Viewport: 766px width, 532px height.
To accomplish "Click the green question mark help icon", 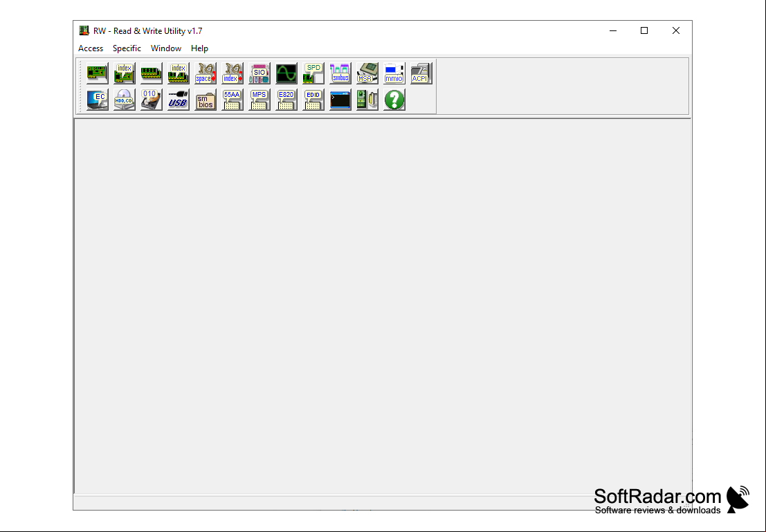I will point(394,100).
